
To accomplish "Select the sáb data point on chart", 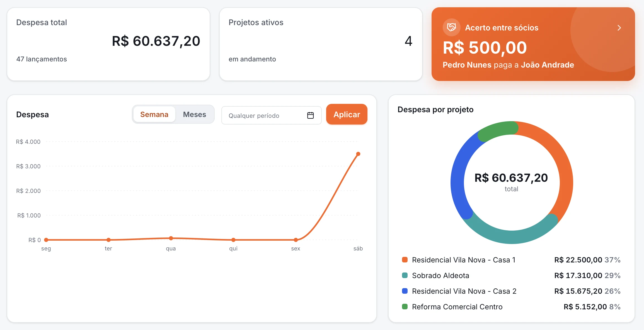I will pyautogui.click(x=358, y=154).
